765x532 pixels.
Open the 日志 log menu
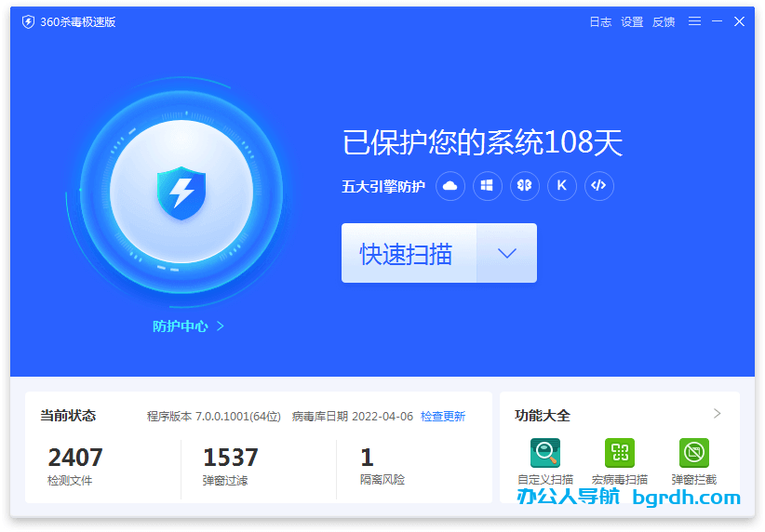point(600,22)
